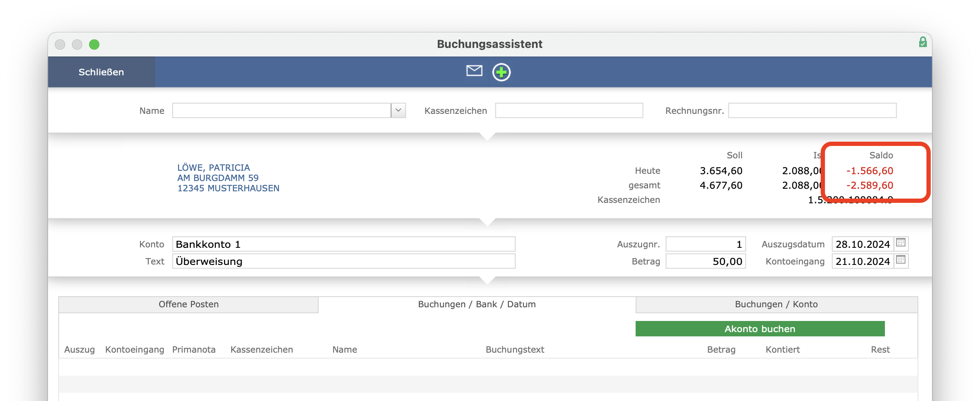The image size is (980, 401).
Task: Click the Schließen button
Action: pyautogui.click(x=101, y=72)
